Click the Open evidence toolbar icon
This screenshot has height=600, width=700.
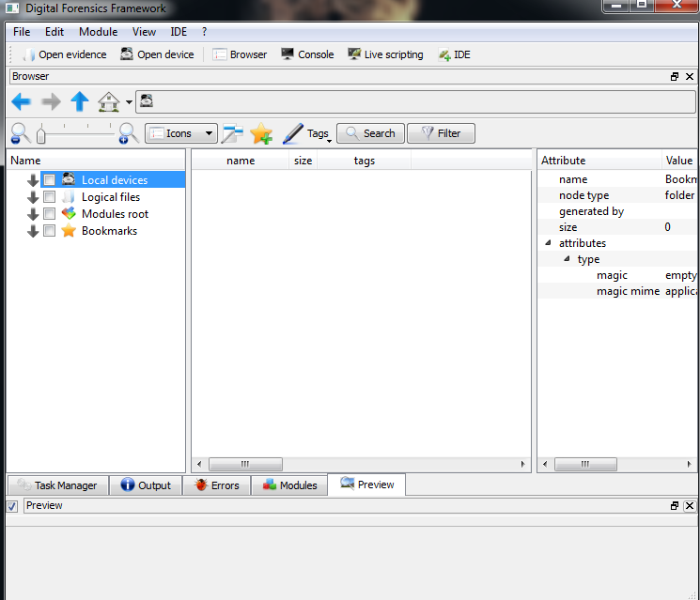[x=29, y=54]
